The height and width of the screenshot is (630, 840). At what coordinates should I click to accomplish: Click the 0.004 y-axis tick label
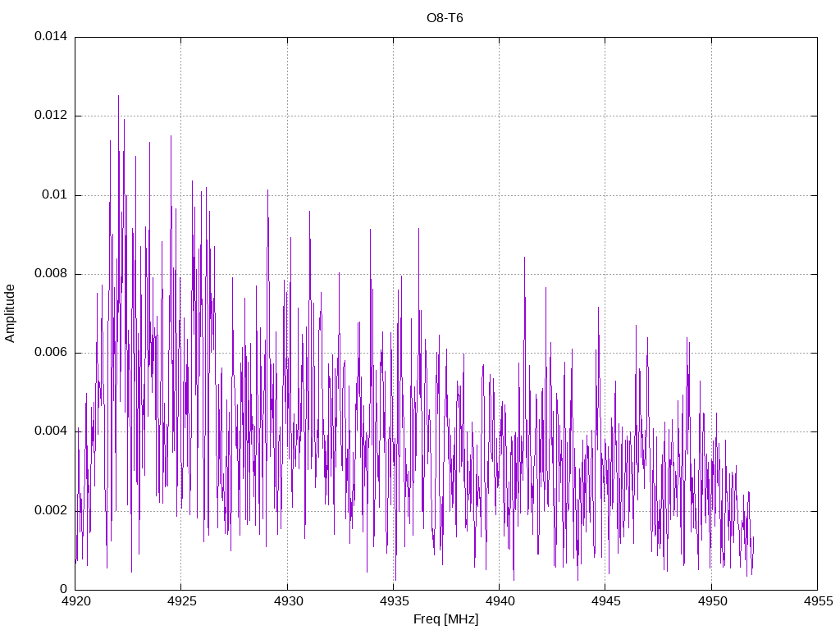[51, 431]
